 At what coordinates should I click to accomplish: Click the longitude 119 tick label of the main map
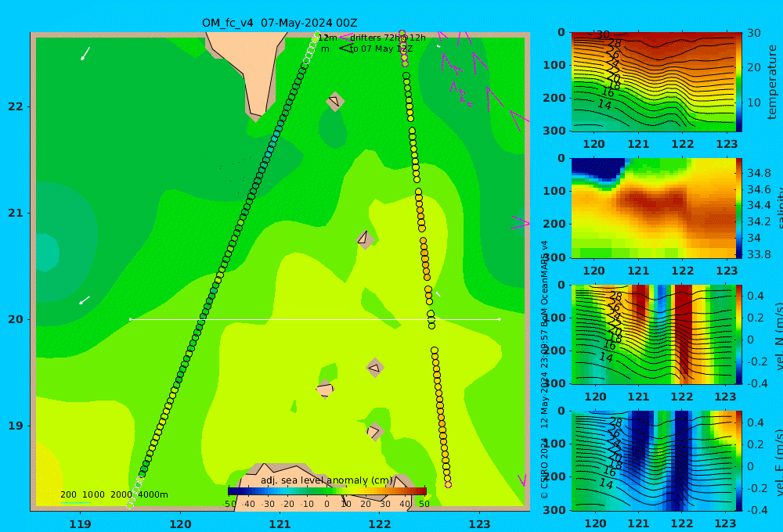(80, 524)
